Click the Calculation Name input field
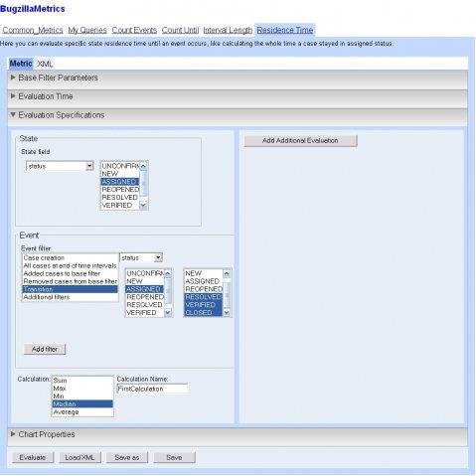This screenshot has height=476, width=476. pyautogui.click(x=152, y=389)
